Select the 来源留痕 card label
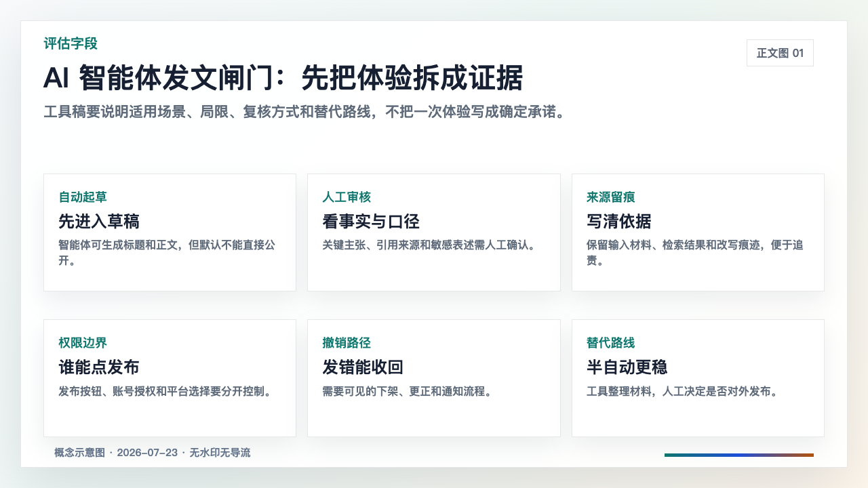This screenshot has width=868, height=488. coord(610,197)
